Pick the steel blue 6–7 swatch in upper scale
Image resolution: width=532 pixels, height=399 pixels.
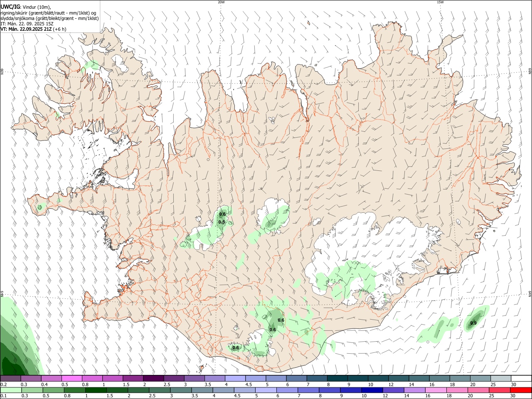click(296, 379)
